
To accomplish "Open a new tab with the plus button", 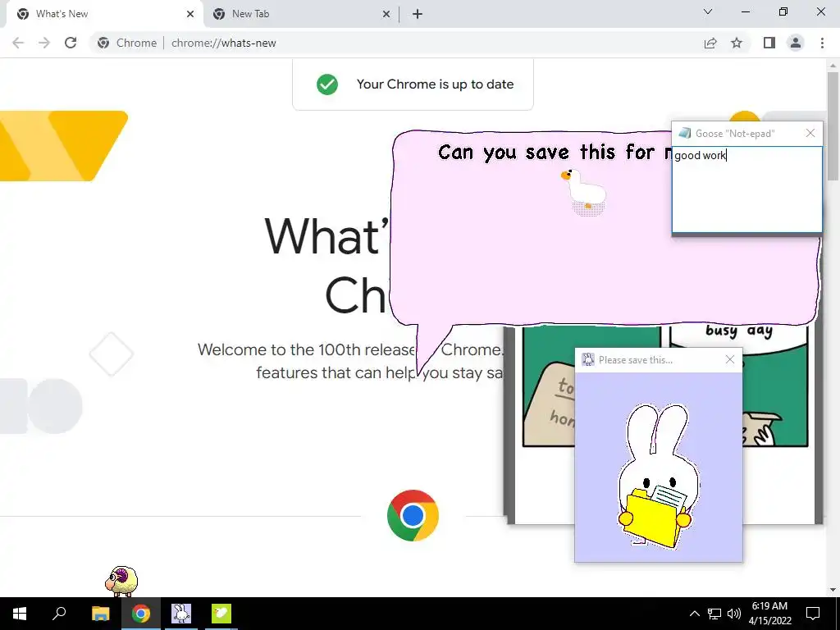I will 418,14.
